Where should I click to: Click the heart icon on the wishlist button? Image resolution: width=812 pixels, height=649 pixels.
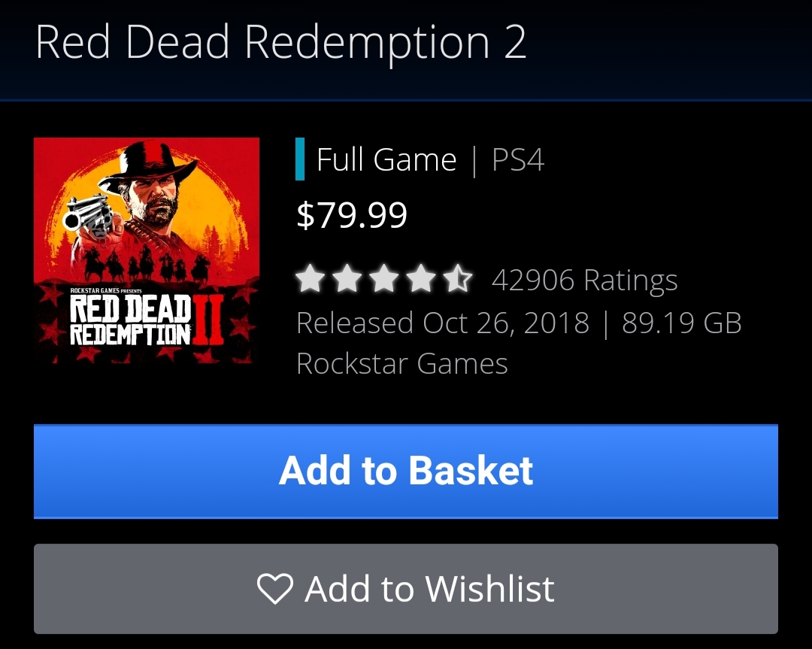(x=275, y=589)
